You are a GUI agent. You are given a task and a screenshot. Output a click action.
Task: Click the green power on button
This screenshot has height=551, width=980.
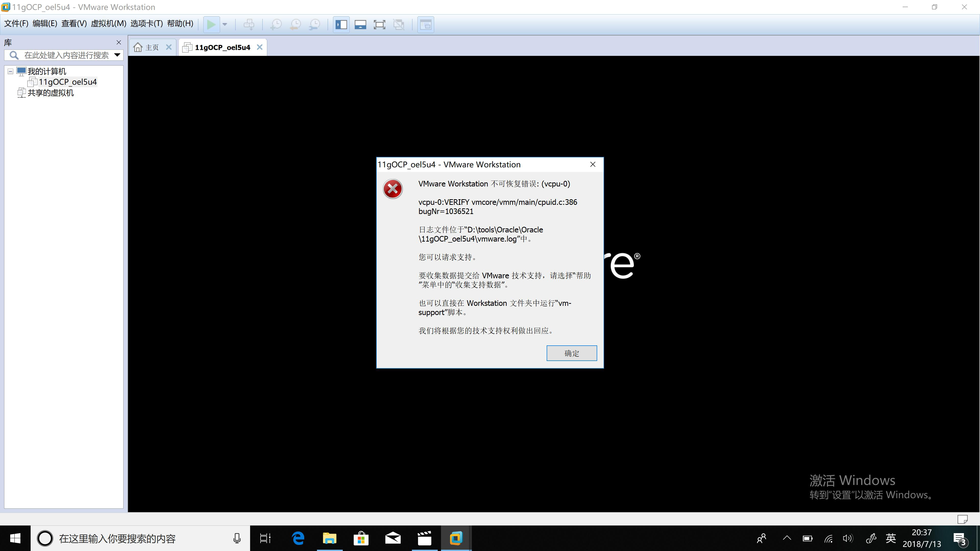211,25
